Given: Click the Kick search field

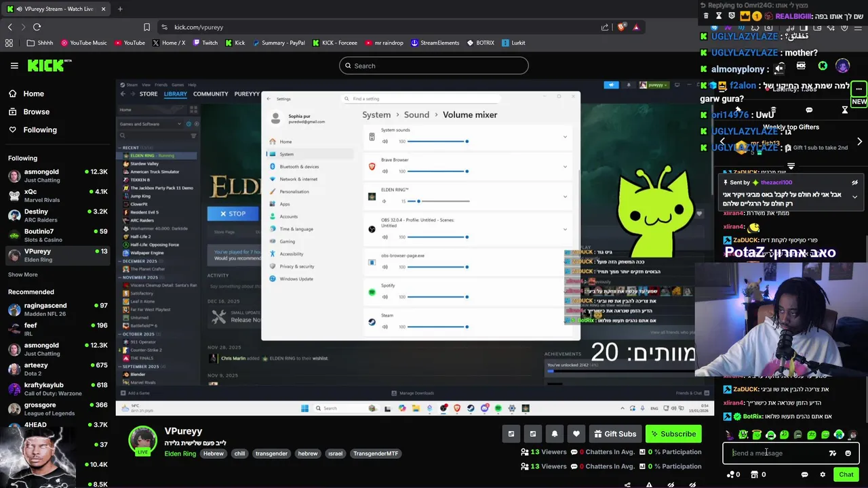Looking at the screenshot, I should point(434,66).
